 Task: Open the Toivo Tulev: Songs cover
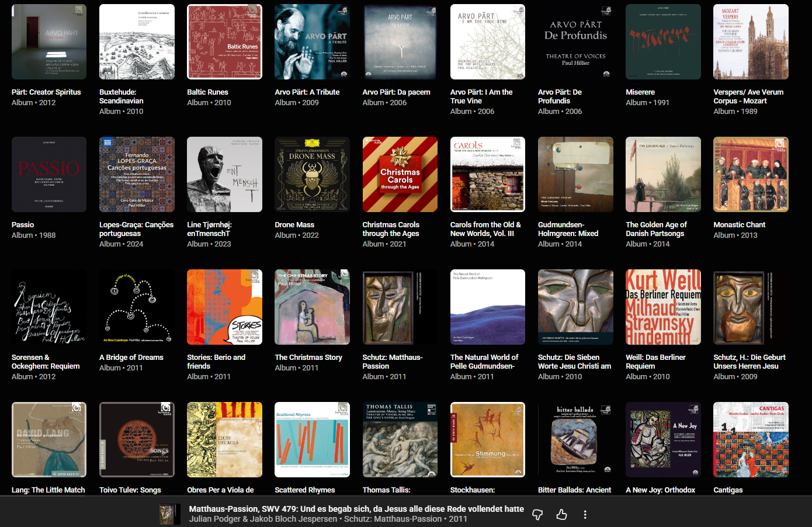137,440
